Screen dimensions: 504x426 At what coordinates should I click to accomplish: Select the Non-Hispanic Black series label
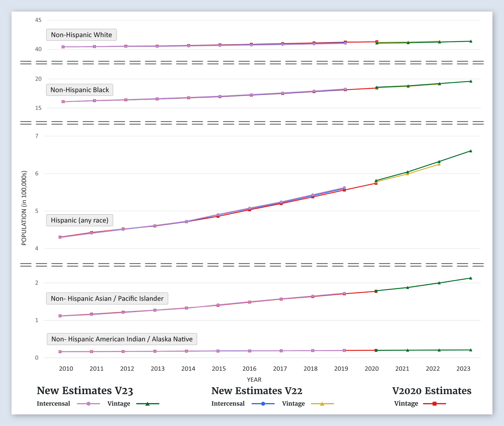pyautogui.click(x=80, y=90)
